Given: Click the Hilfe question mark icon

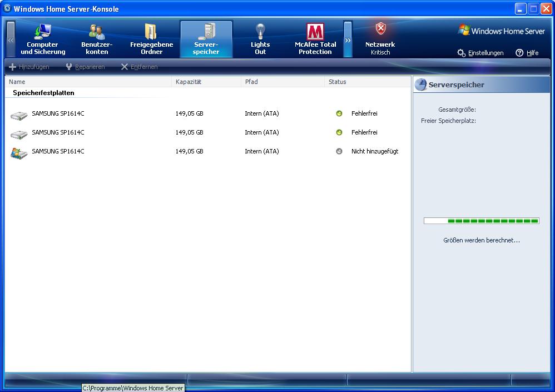Looking at the screenshot, I should click(519, 53).
